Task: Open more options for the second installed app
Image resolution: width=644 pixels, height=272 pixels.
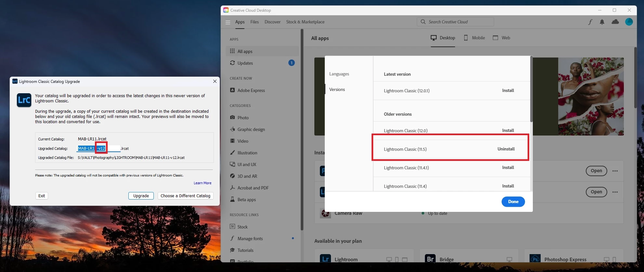Action: pos(615,192)
